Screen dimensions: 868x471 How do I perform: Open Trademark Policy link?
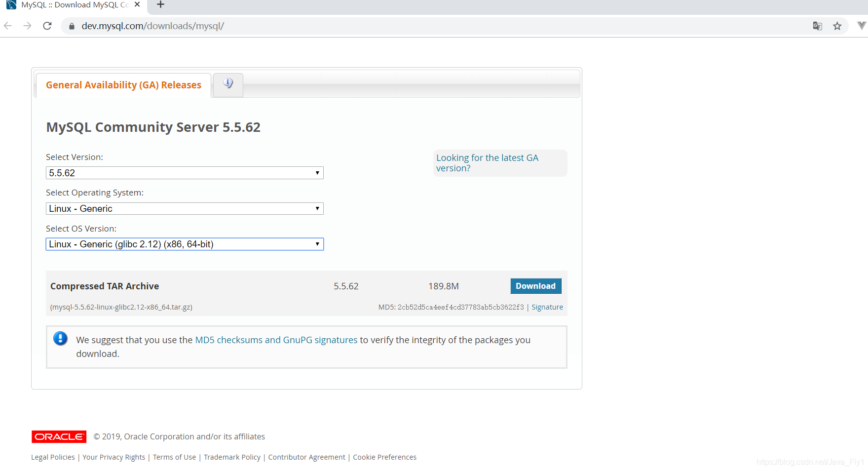tap(232, 457)
